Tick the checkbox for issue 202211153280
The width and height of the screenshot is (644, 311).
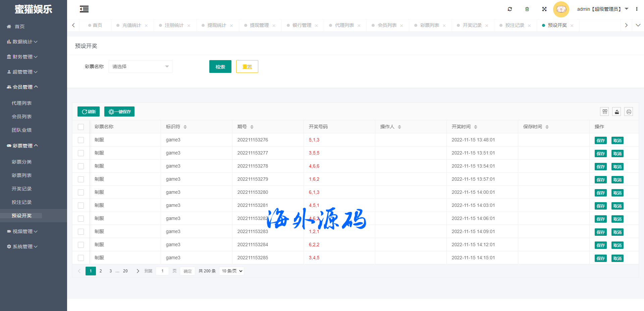(x=81, y=192)
